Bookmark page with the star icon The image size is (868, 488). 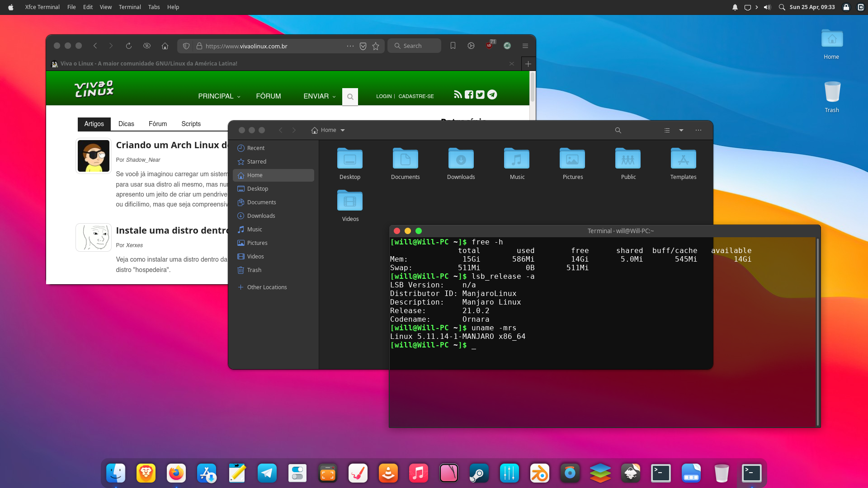[x=376, y=46]
